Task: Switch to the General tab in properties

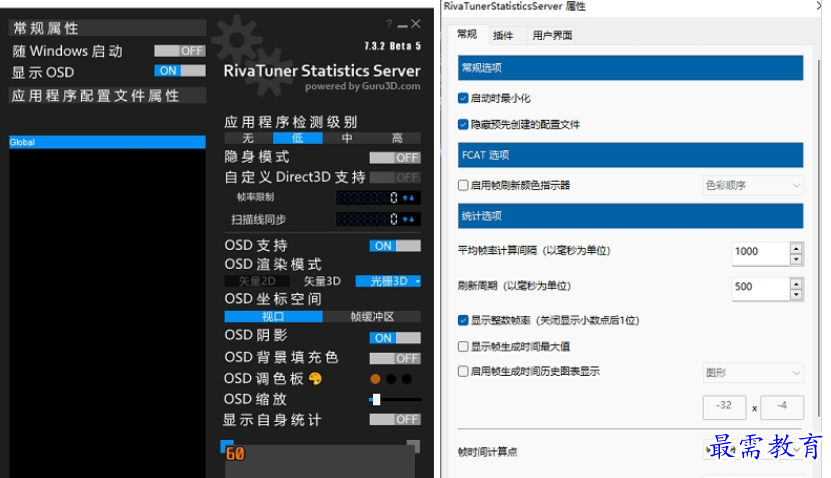Action: [467, 34]
